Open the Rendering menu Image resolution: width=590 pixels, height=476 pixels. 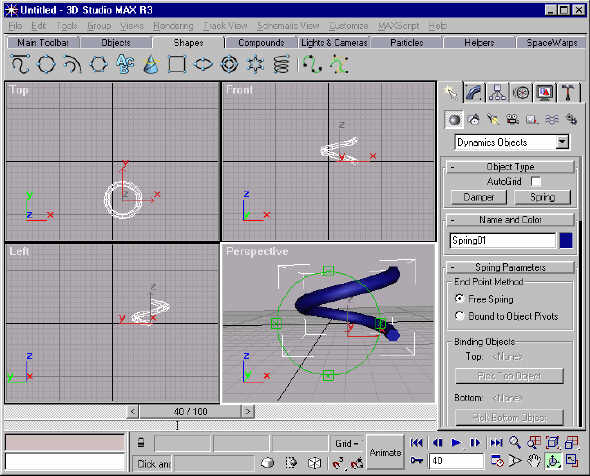coord(173,26)
